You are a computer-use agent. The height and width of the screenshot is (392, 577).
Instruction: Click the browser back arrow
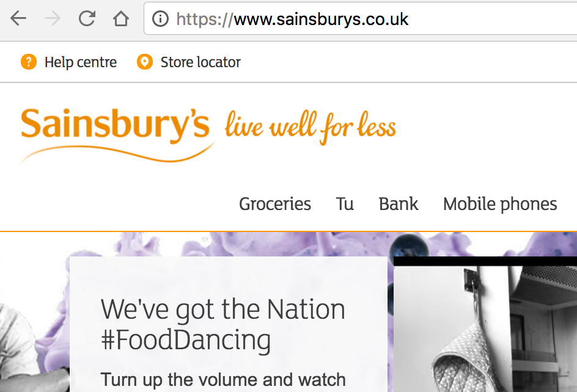18,18
